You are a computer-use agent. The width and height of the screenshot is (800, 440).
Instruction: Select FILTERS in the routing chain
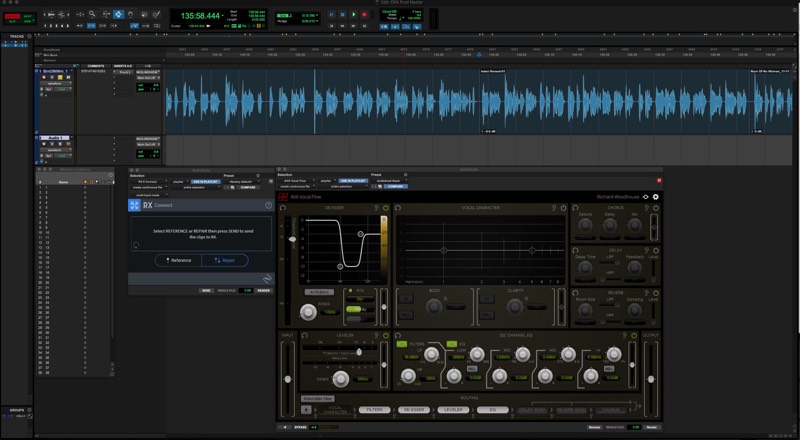(374, 409)
